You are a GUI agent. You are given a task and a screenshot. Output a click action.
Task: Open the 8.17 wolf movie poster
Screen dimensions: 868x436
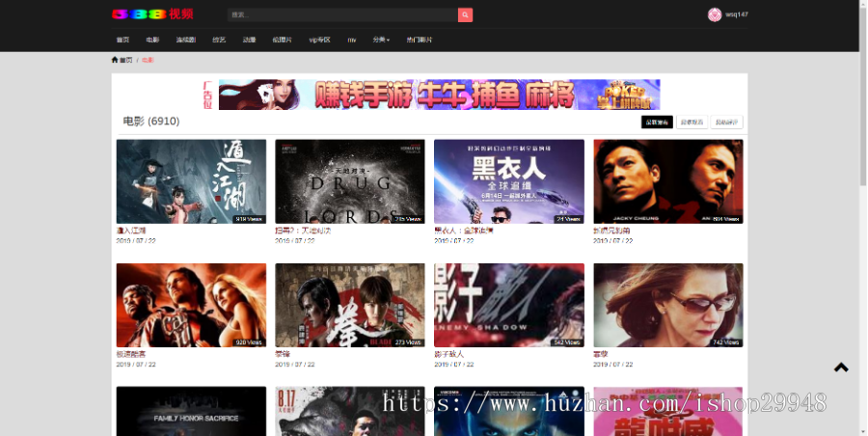tap(350, 411)
